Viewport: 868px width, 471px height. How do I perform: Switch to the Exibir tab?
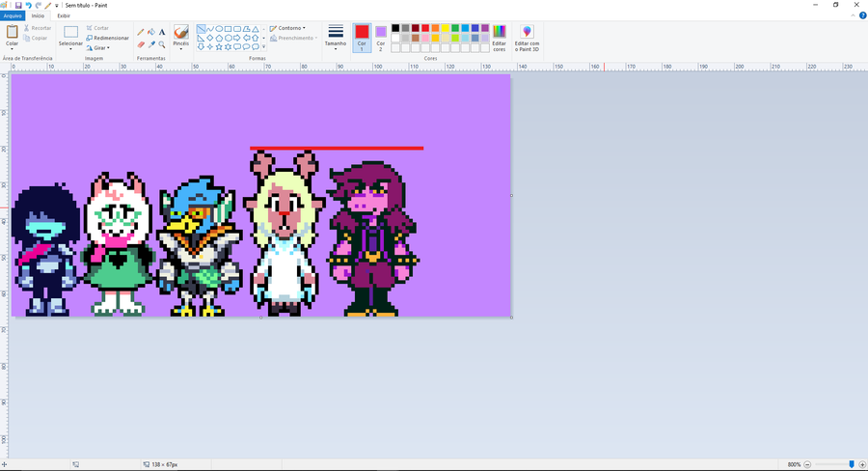64,15
